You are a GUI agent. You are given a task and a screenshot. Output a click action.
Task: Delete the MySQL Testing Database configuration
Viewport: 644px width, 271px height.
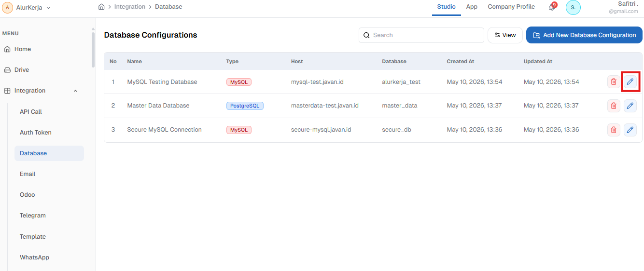point(614,82)
